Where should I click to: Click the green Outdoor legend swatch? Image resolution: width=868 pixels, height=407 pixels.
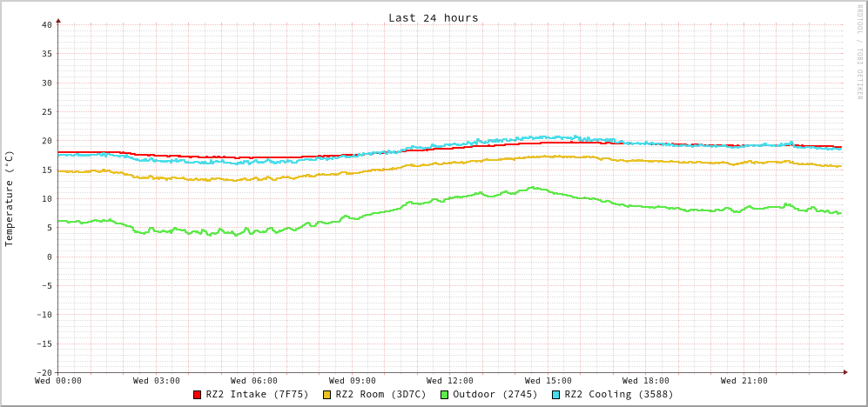coord(444,395)
